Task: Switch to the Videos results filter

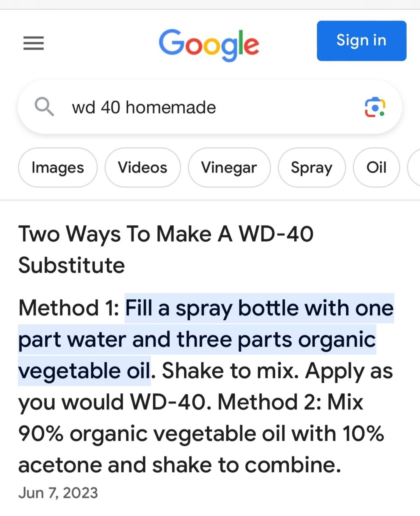Action: (143, 168)
